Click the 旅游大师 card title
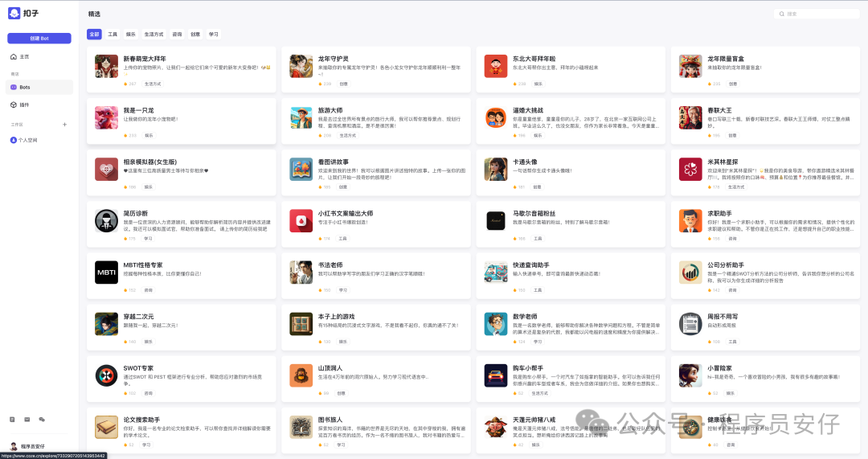 click(330, 110)
